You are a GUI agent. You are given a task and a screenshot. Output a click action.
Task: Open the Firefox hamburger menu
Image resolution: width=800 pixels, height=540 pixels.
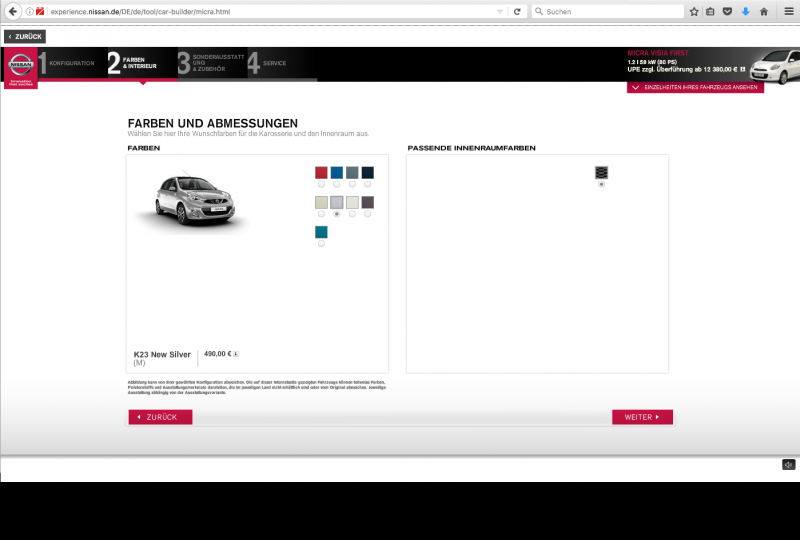789,11
